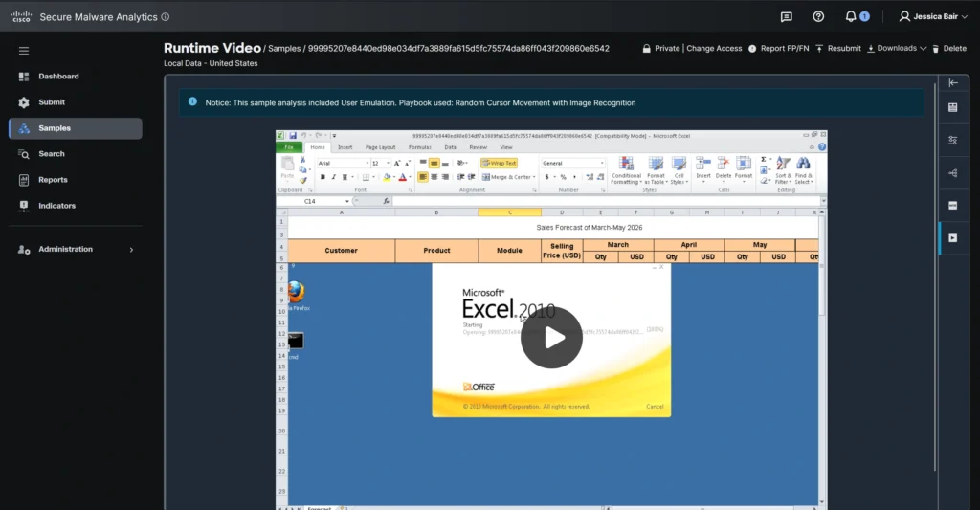Open Indicators in the sidebar
Screen dimensions: 980x510
(56, 206)
